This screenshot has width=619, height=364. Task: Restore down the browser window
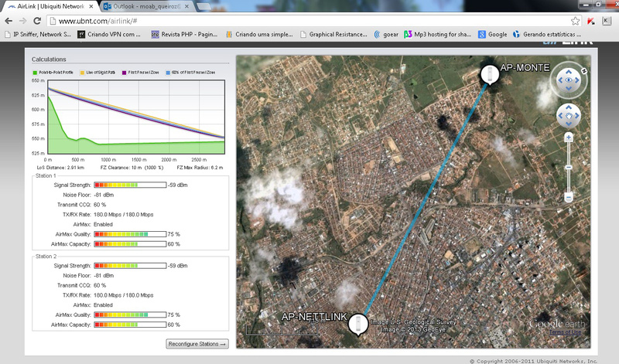point(599,4)
